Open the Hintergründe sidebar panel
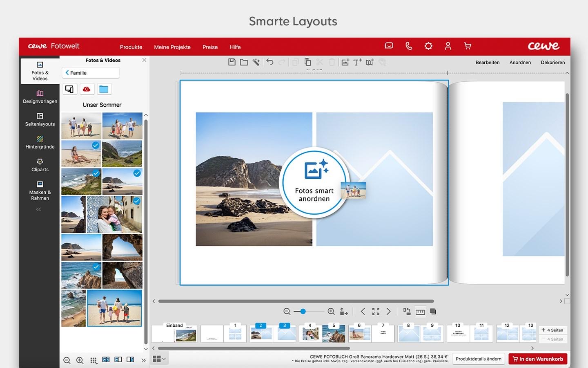The height and width of the screenshot is (368, 588). point(40,142)
